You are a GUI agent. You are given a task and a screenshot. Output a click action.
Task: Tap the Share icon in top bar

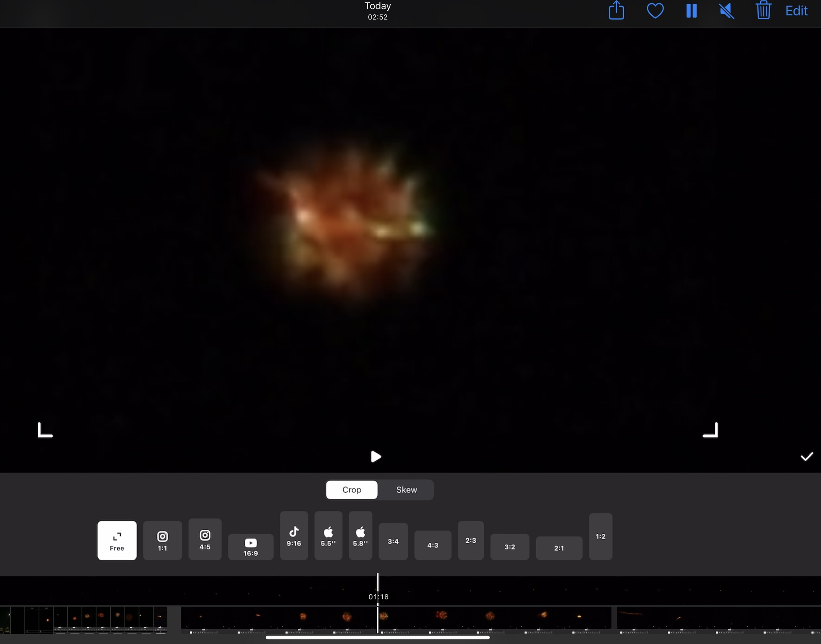click(616, 11)
